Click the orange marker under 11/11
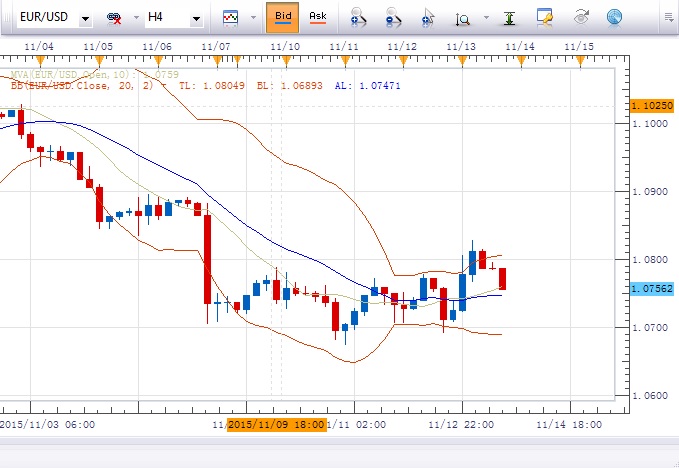The image size is (679, 468). [345, 61]
